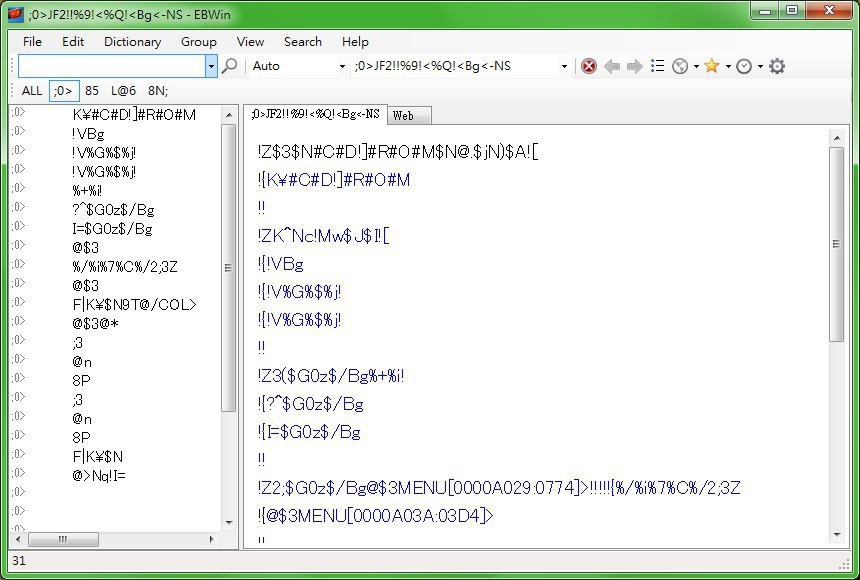860x580 pixels.
Task: Open the Help menu
Action: pos(355,42)
